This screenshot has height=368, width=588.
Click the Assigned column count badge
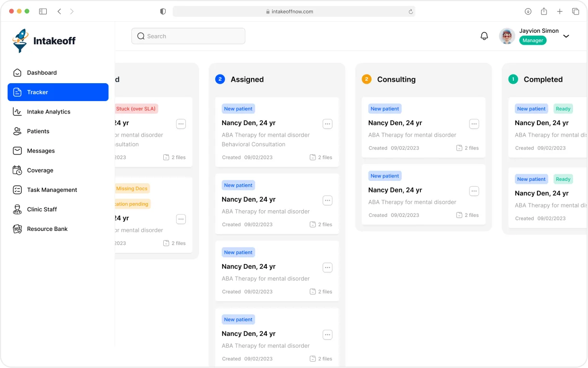(x=220, y=79)
